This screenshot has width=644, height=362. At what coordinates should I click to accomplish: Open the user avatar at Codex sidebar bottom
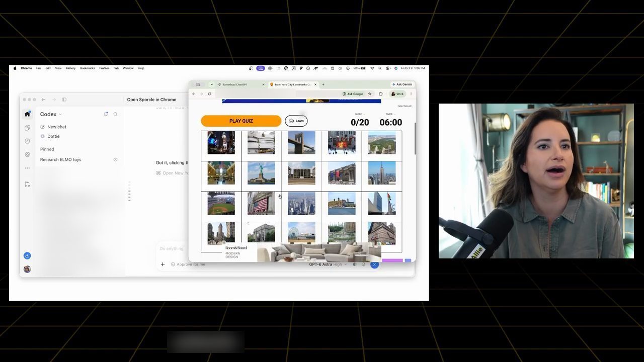[27, 269]
